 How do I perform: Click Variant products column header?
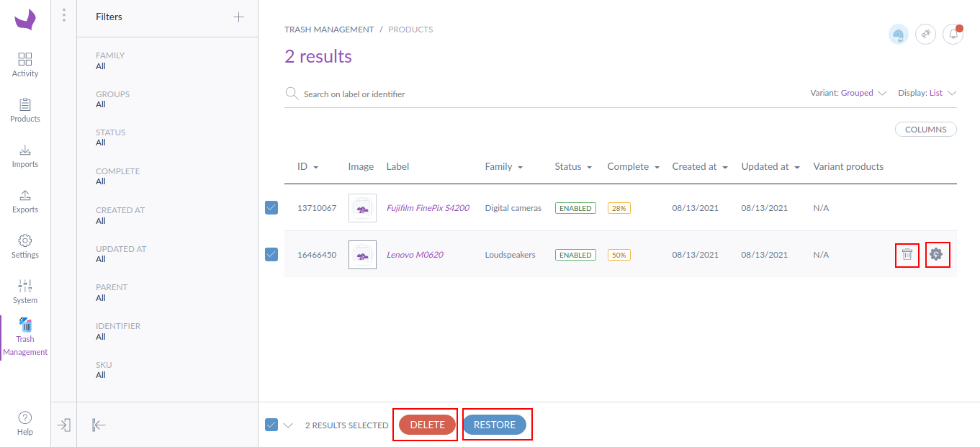pos(848,166)
